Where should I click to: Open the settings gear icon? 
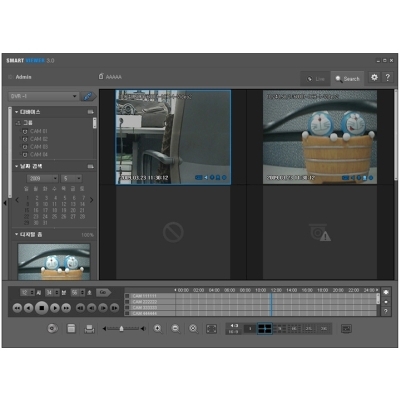click(374, 78)
